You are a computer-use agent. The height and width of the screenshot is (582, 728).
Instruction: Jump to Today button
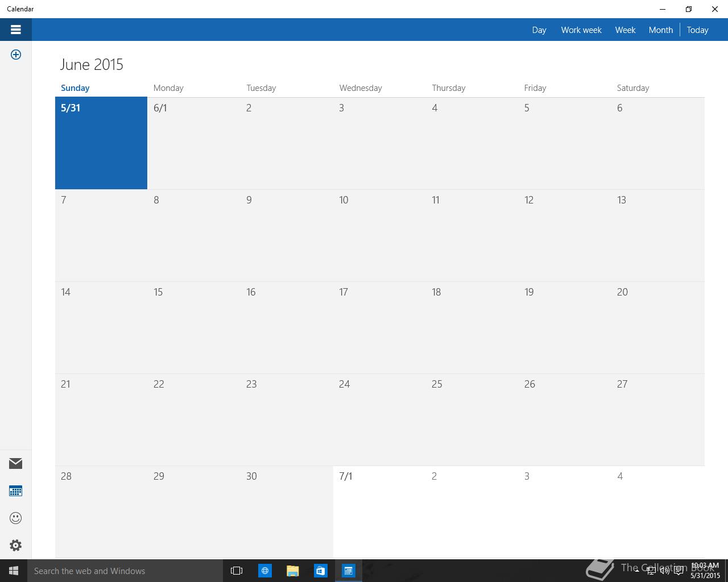click(697, 30)
